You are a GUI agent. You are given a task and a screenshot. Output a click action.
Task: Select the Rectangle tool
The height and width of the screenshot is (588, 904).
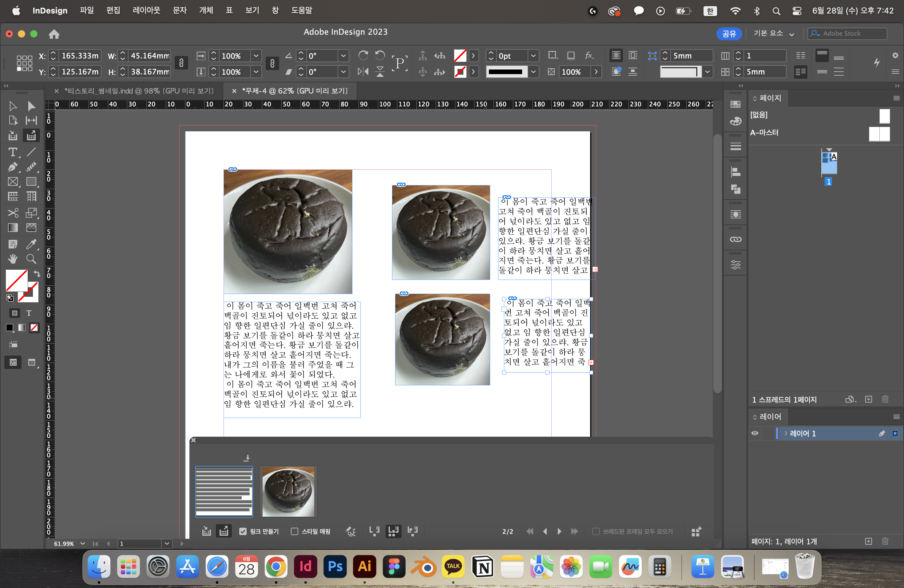pyautogui.click(x=31, y=182)
